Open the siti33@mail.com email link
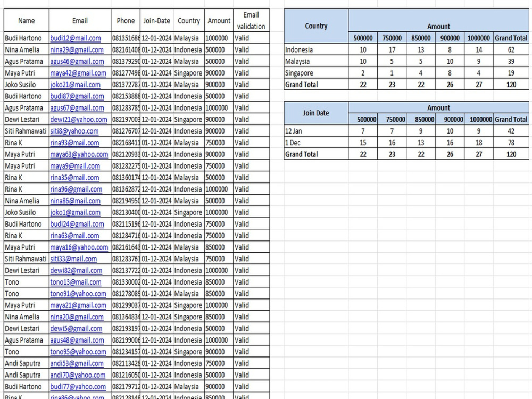 [x=73, y=259]
